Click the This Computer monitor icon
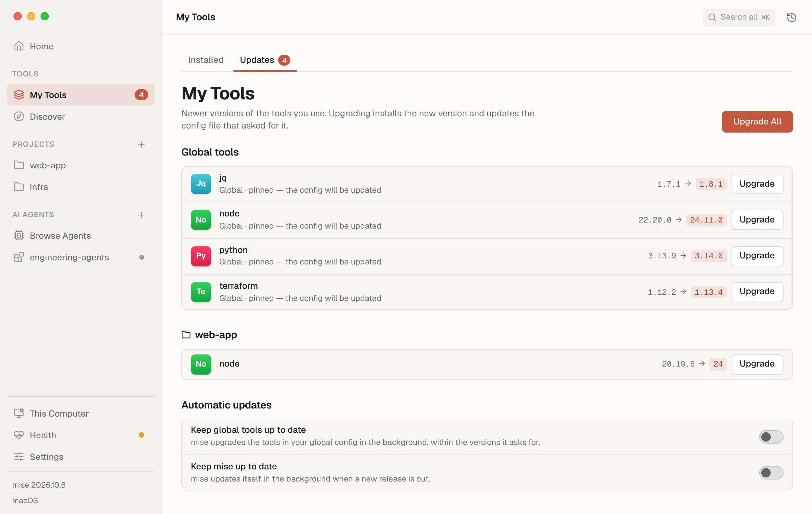The width and height of the screenshot is (812, 514). pyautogui.click(x=19, y=413)
